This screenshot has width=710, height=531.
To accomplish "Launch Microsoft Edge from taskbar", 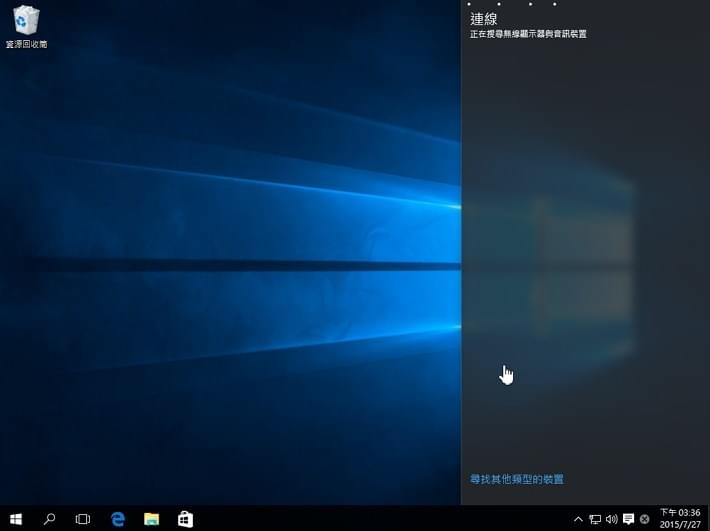I will tap(118, 519).
